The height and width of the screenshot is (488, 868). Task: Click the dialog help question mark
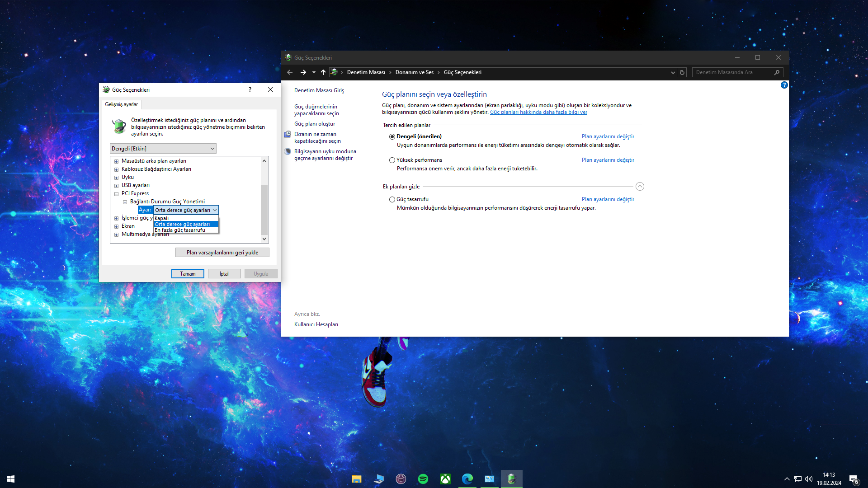tap(250, 89)
